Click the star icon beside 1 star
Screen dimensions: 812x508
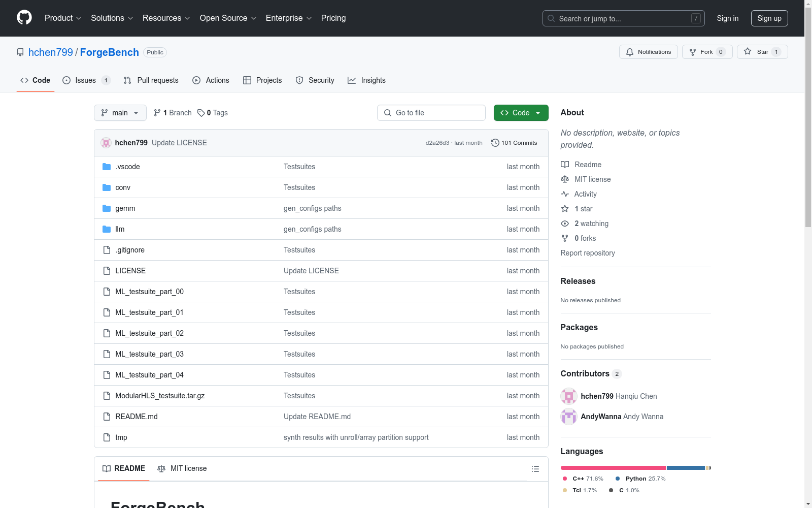click(565, 209)
